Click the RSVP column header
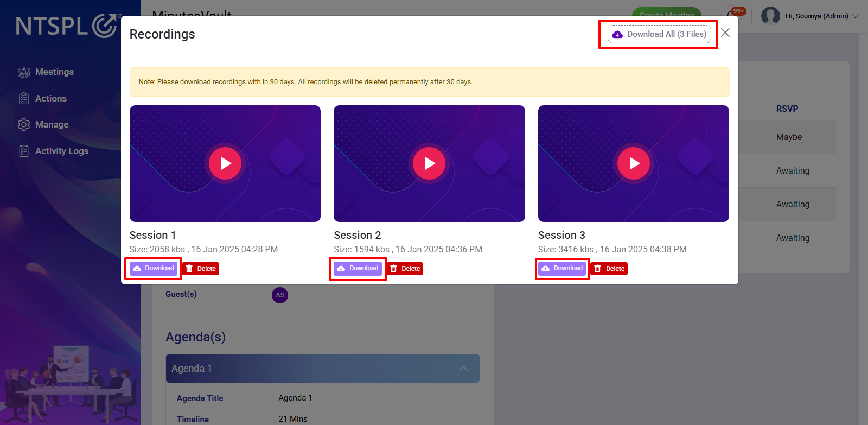 pos(787,109)
